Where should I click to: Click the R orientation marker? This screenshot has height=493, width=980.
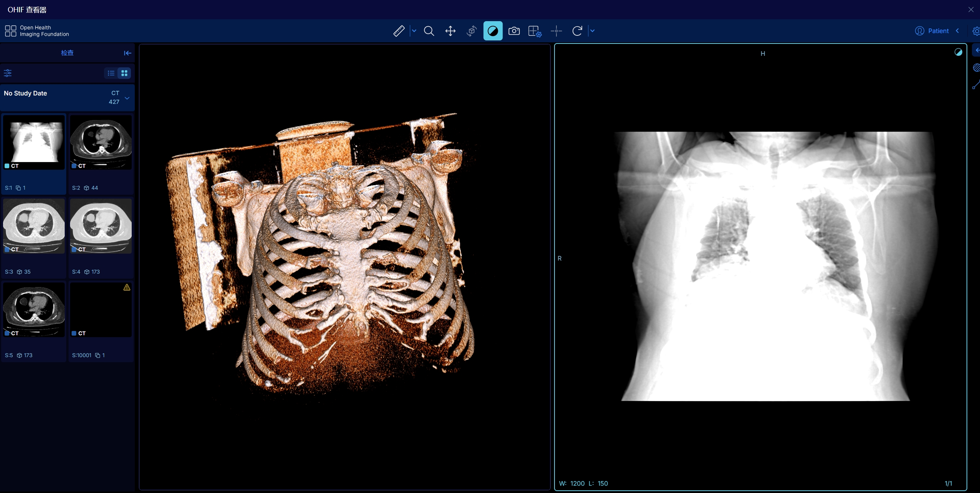click(560, 259)
